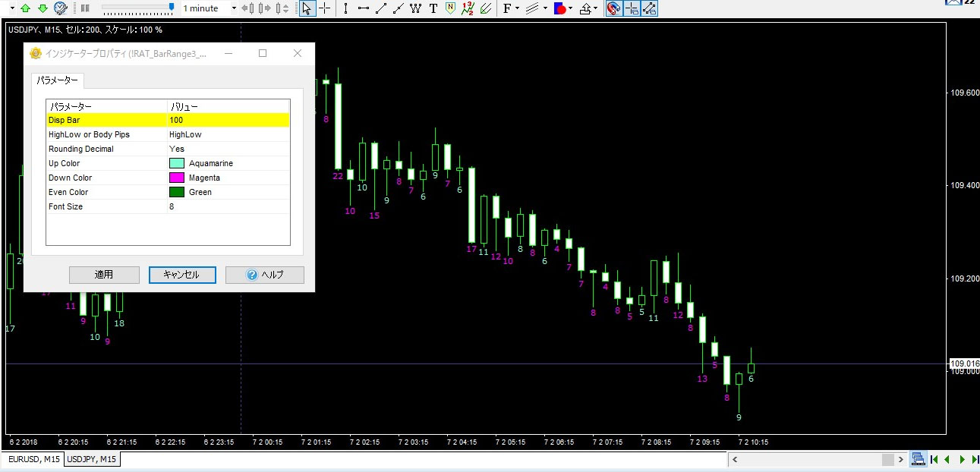Adjust the playback speed slider handle
This screenshot has height=472, width=980.
[x=172, y=8]
